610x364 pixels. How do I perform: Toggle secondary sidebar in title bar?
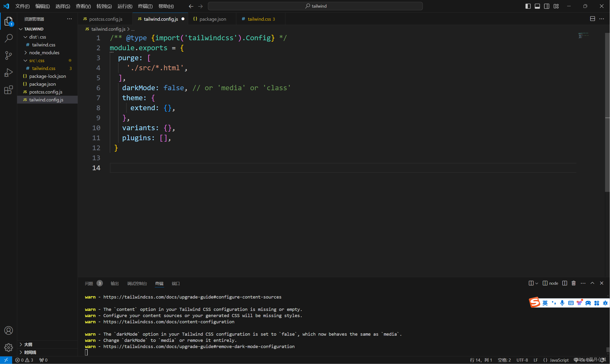tap(546, 6)
